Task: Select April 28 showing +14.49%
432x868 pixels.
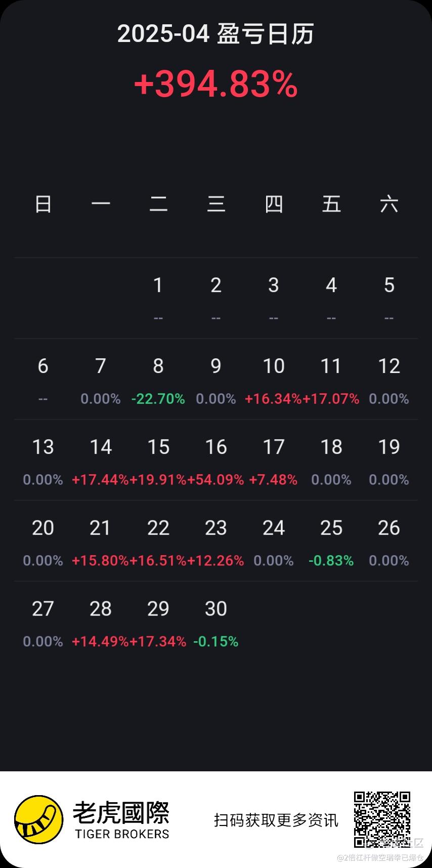Action: [x=101, y=623]
